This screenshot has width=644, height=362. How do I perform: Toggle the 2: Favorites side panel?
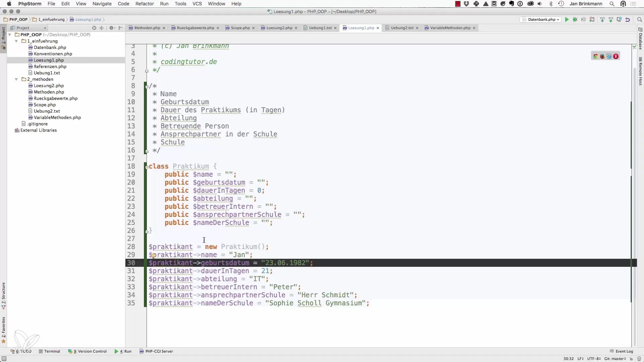3,330
